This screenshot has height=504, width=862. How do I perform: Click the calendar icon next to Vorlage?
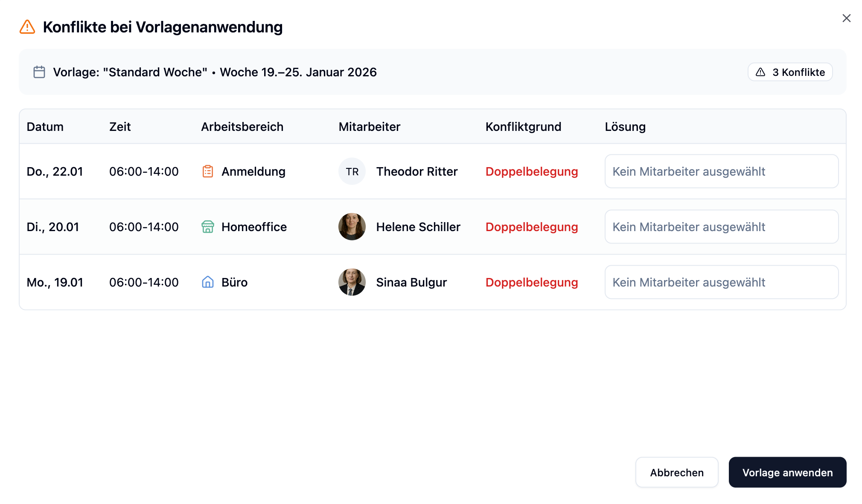point(39,72)
